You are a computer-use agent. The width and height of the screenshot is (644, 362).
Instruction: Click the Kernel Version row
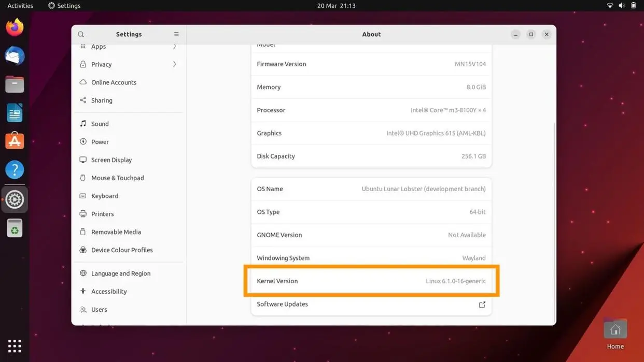coord(371,281)
